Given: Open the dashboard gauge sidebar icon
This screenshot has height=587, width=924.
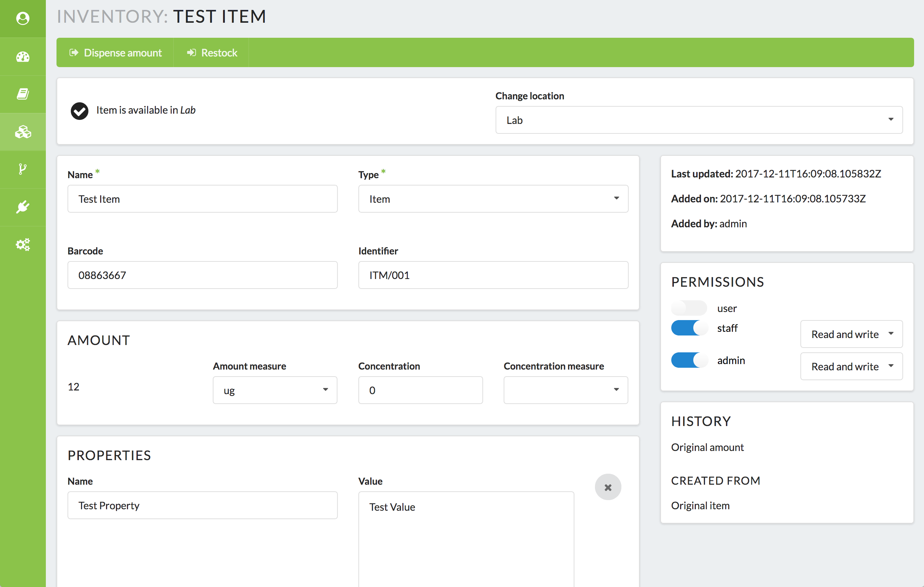Looking at the screenshot, I should point(23,56).
